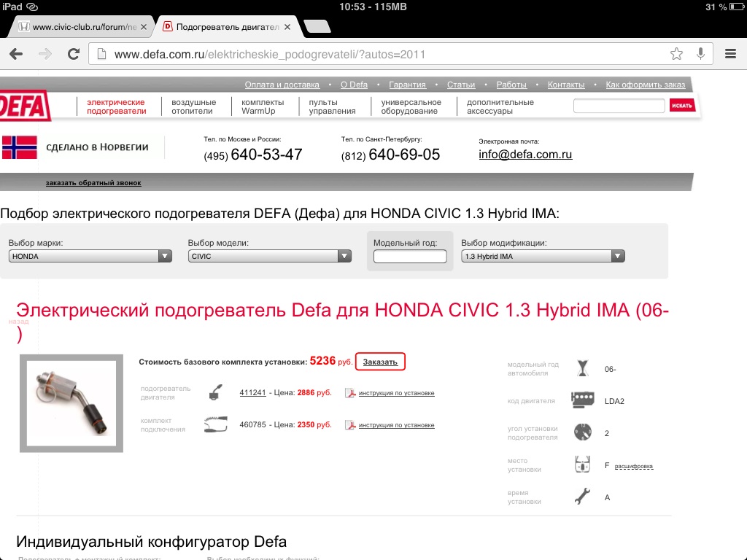Image resolution: width=747 pixels, height=560 pixels.
Task: Open инструкция по установке for 460785
Action: pyautogui.click(x=396, y=425)
